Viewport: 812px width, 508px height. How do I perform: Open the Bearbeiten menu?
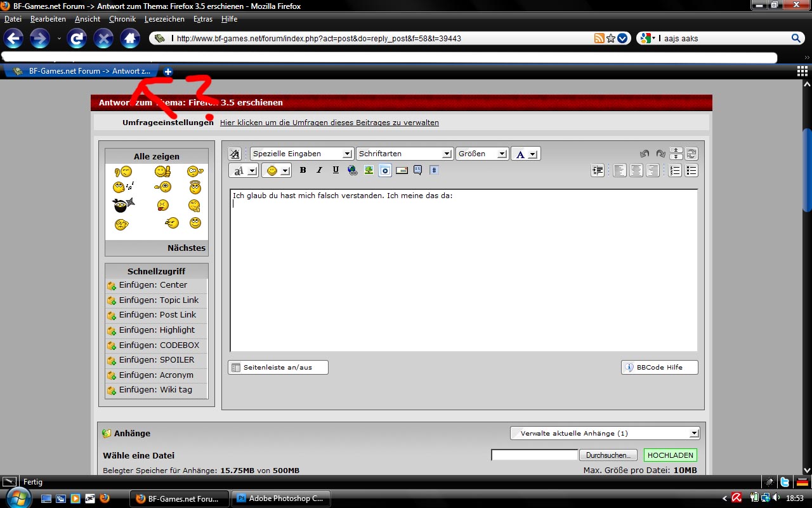click(48, 19)
